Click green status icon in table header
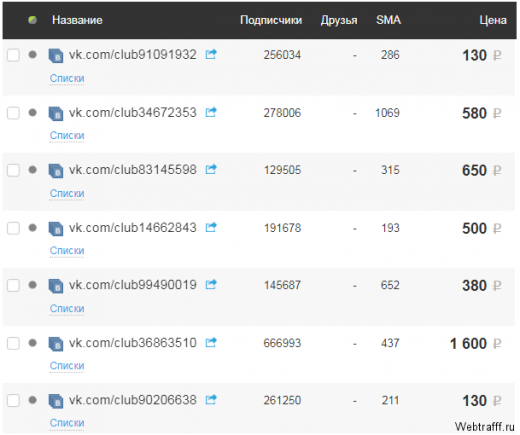Screen dimensions: 520x435 click(32, 20)
